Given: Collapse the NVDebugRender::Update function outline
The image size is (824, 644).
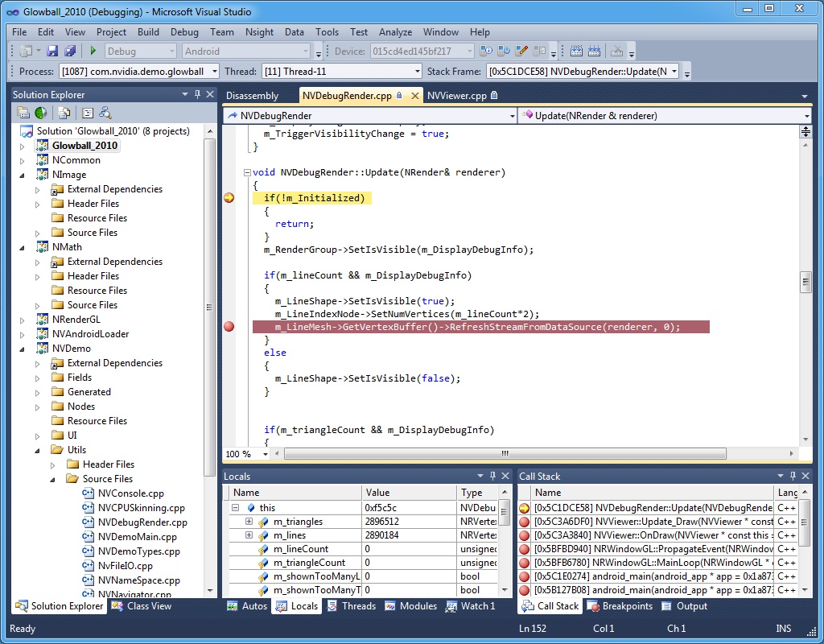Looking at the screenshot, I should coord(246,172).
